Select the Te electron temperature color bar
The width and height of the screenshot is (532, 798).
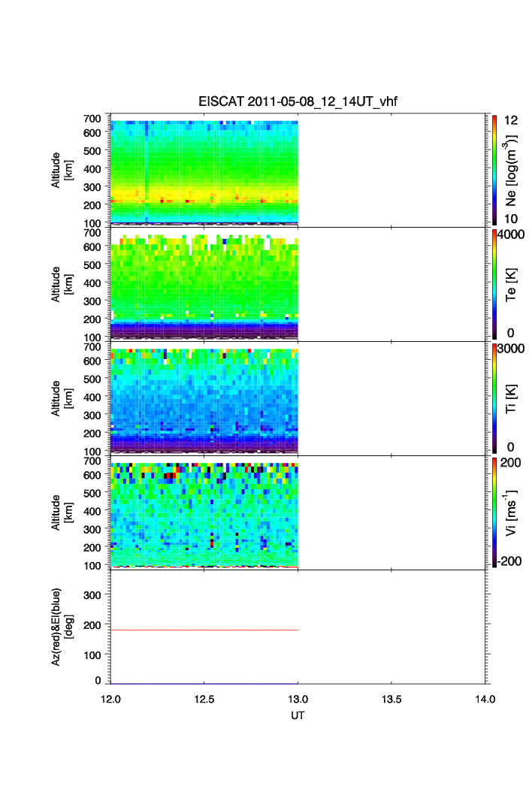494,284
